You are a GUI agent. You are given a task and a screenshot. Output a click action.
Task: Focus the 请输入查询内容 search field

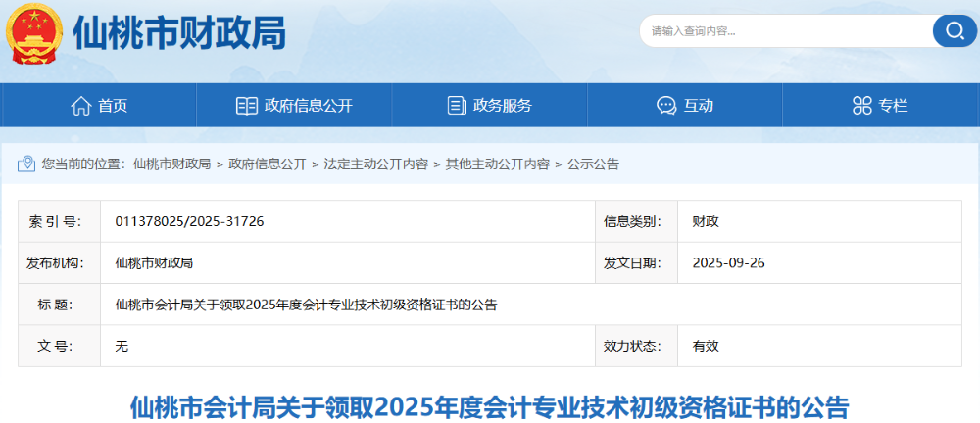coord(784,30)
